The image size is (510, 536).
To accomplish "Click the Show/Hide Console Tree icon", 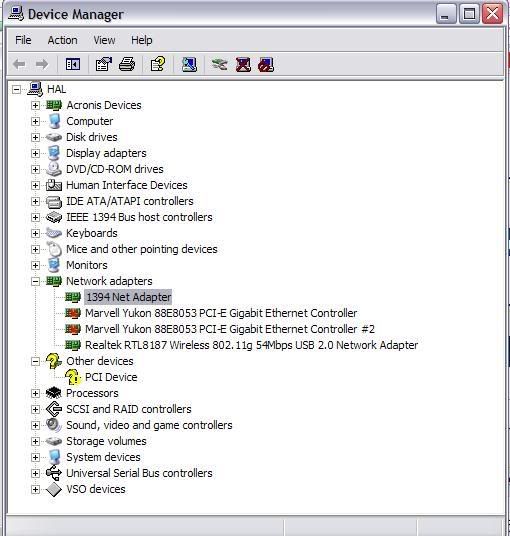I will click(73, 64).
